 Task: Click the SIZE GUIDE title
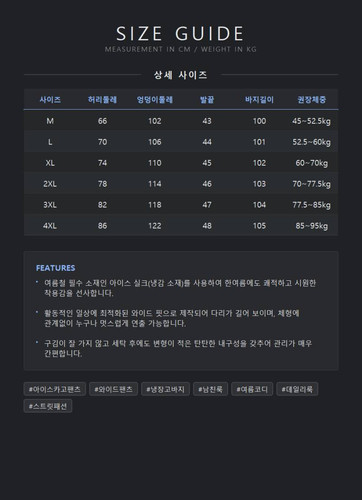[180, 34]
